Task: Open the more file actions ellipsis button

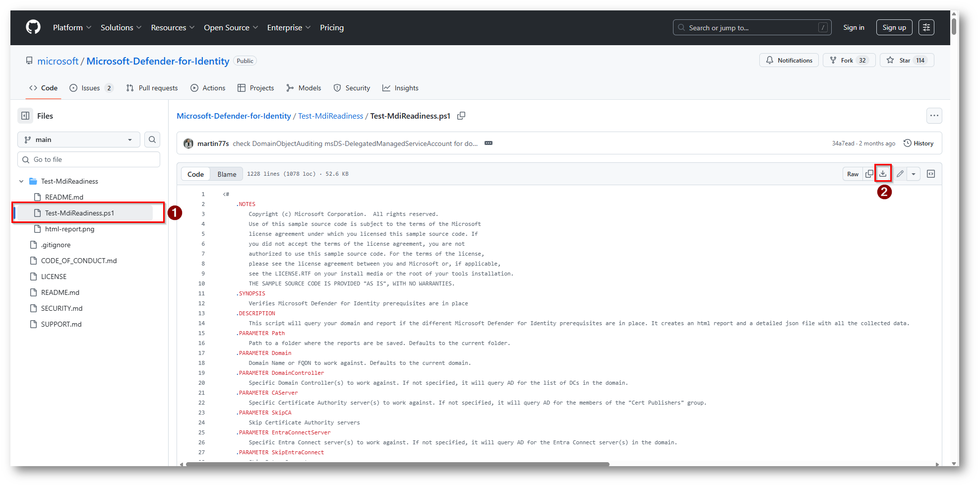Action: point(934,116)
